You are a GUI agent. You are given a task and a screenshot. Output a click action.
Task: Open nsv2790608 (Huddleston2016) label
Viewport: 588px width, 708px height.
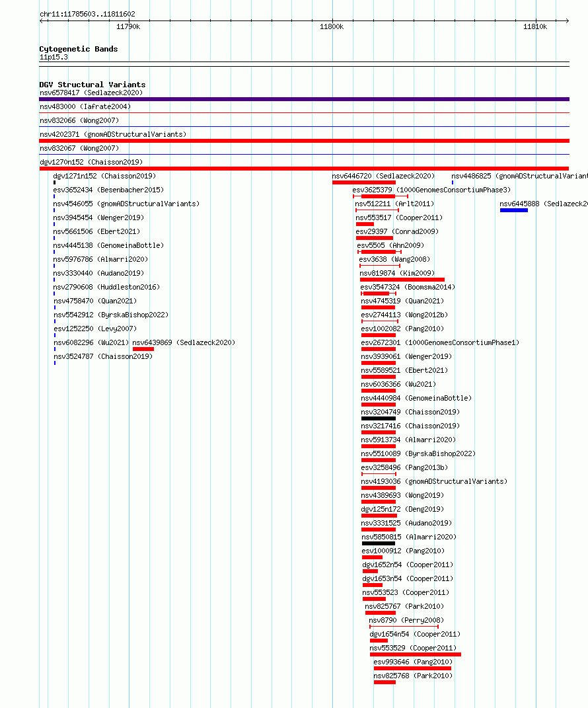(x=106, y=287)
